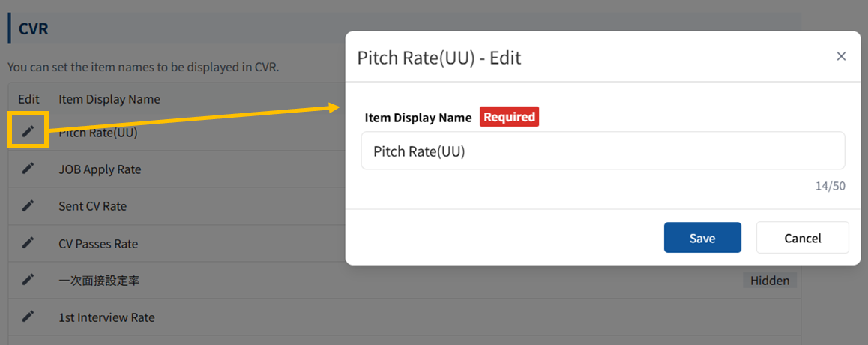
Task: Edit the 一次面接設定率 item name
Action: pyautogui.click(x=28, y=280)
